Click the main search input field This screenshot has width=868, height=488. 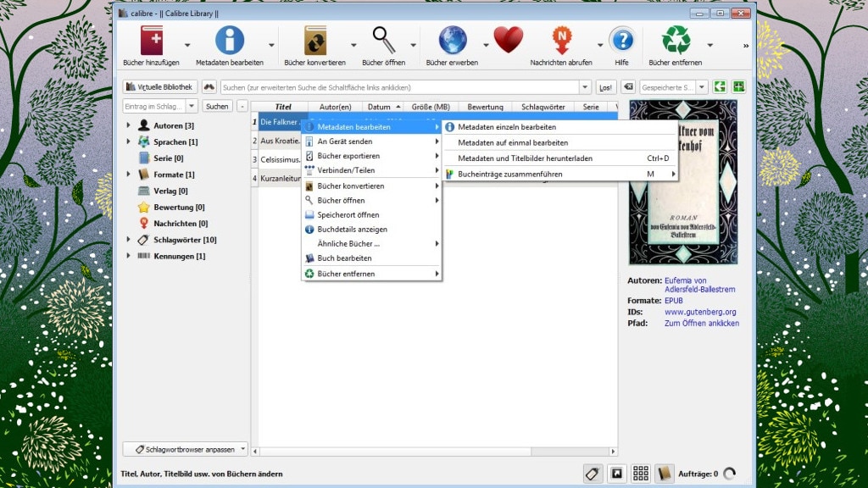click(400, 87)
